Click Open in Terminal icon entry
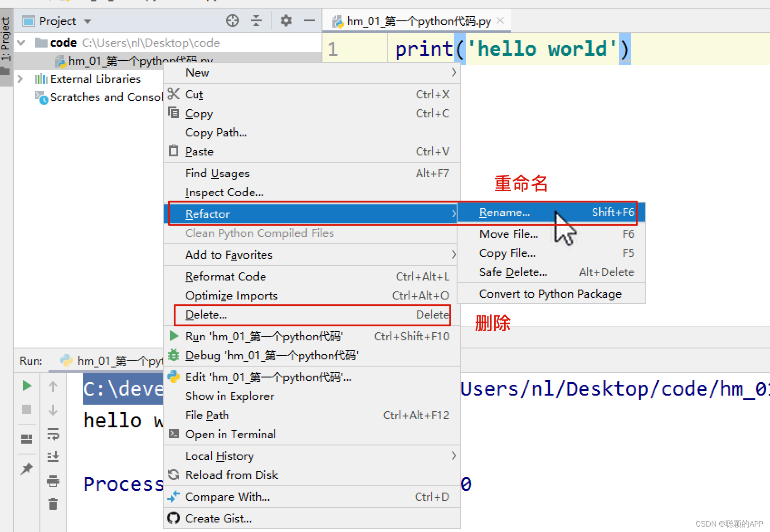The height and width of the screenshot is (532, 770). tap(174, 434)
